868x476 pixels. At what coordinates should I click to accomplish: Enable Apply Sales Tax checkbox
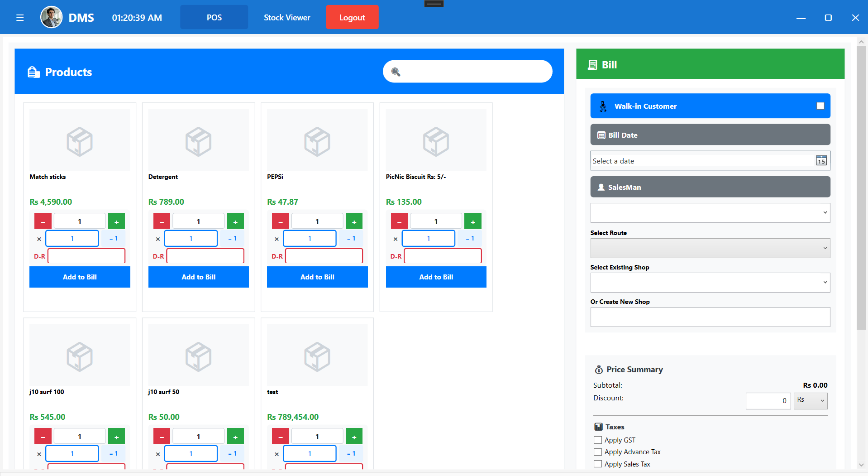click(598, 464)
